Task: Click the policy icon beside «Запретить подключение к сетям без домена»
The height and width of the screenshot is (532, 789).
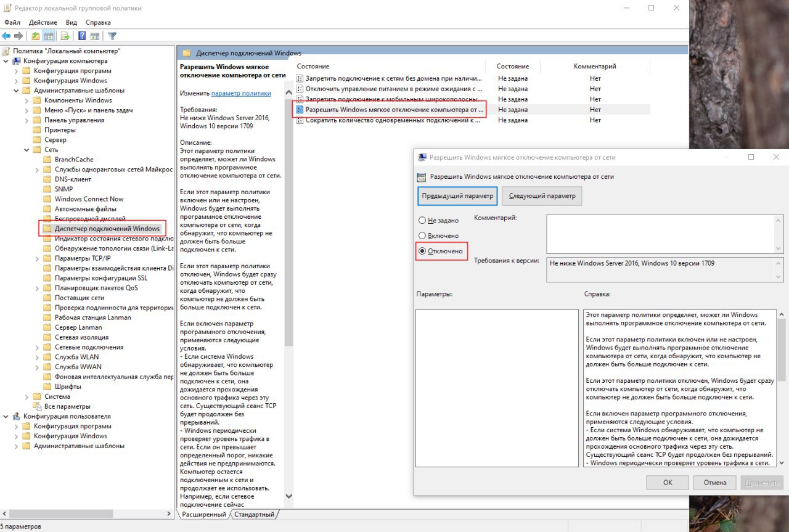Action: (300, 78)
